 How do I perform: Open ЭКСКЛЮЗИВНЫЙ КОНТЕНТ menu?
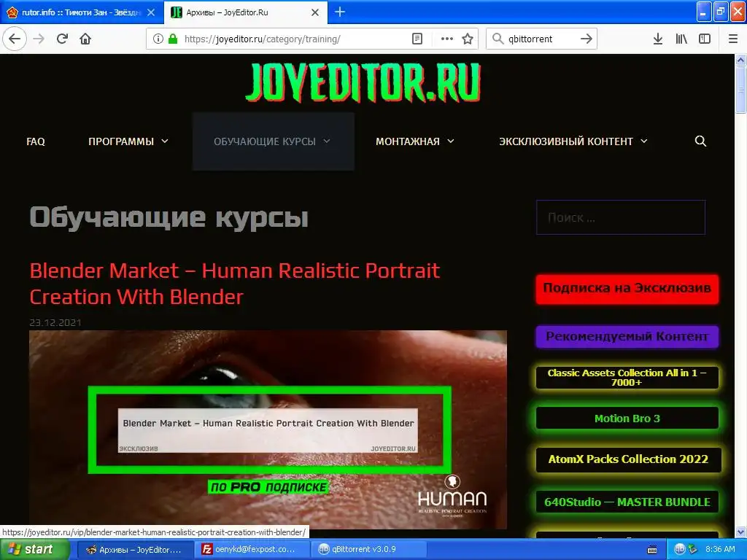tap(566, 141)
